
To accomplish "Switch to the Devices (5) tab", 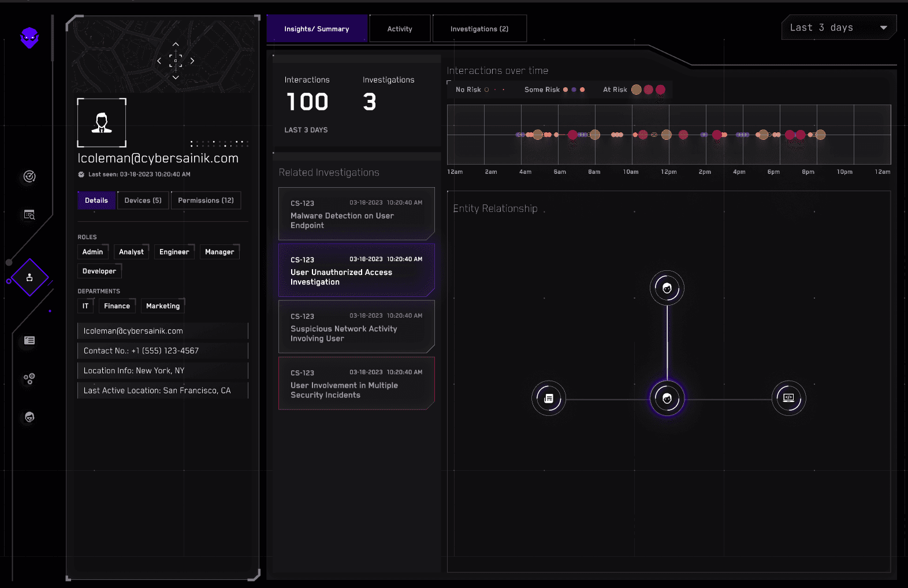I will [x=143, y=200].
